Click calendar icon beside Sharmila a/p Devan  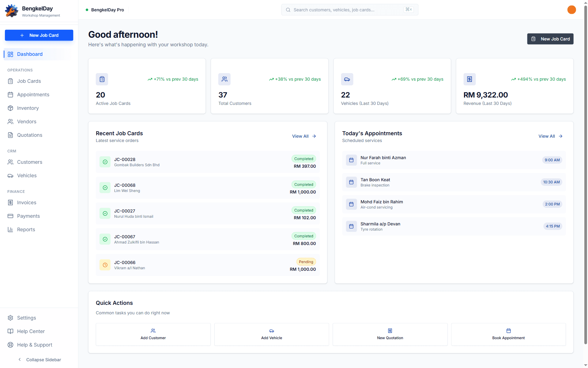(x=351, y=226)
